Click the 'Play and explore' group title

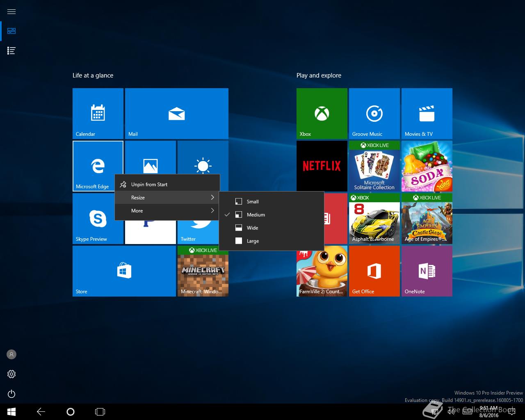pos(319,75)
